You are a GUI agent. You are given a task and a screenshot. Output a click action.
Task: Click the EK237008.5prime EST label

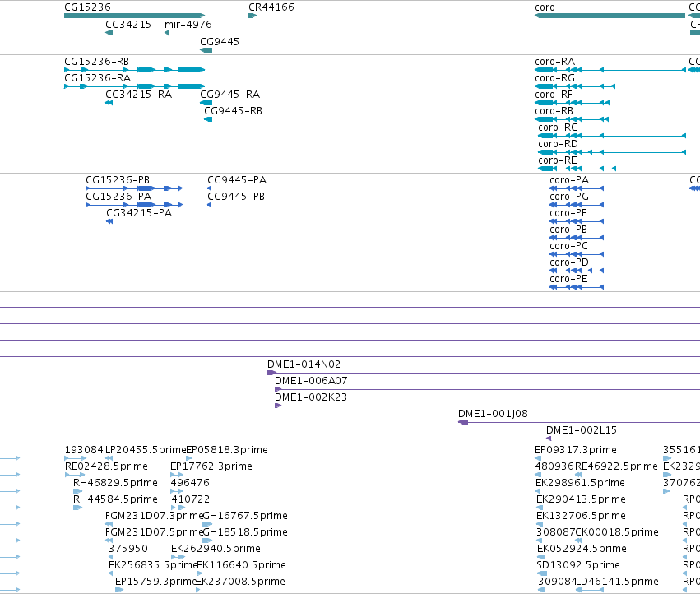pos(241,582)
